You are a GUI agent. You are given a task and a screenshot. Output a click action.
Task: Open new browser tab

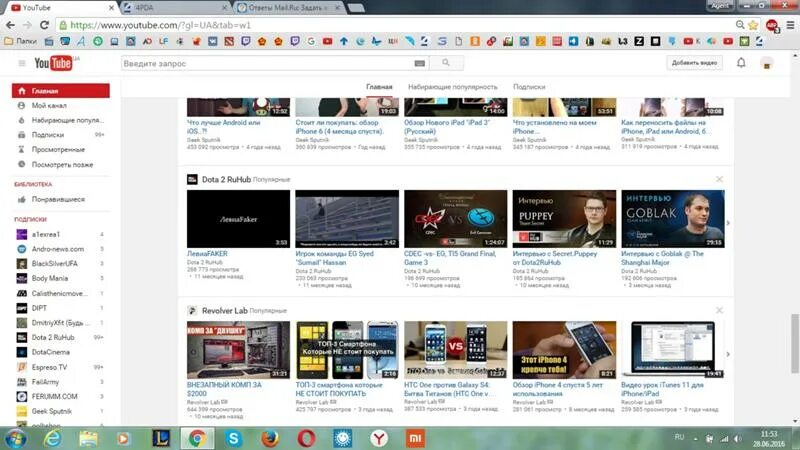pos(356,8)
